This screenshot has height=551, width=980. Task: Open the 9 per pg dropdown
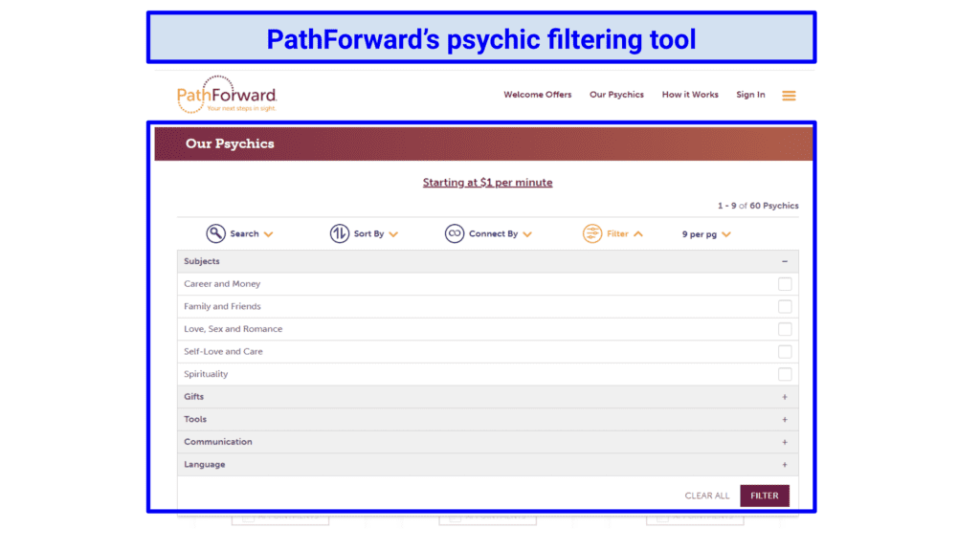706,234
